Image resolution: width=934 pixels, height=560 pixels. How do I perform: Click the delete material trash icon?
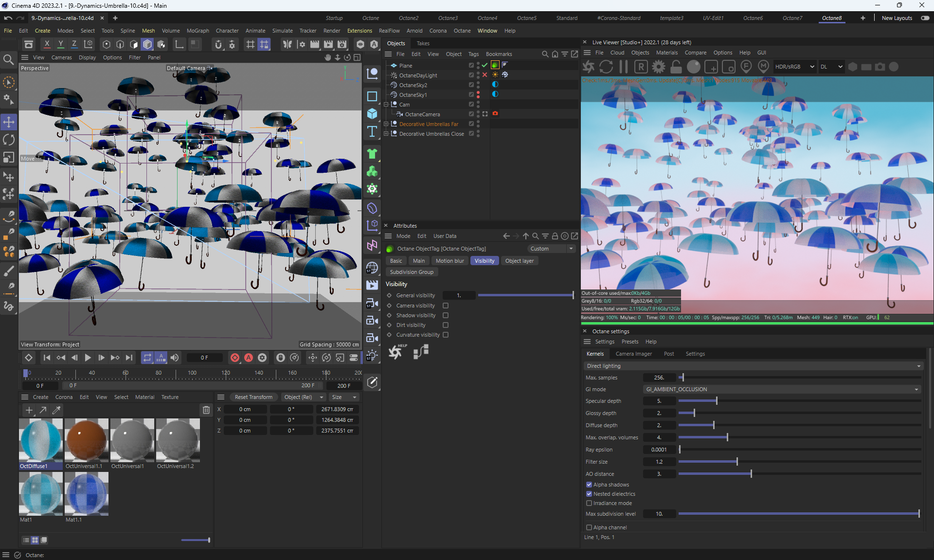tap(206, 410)
